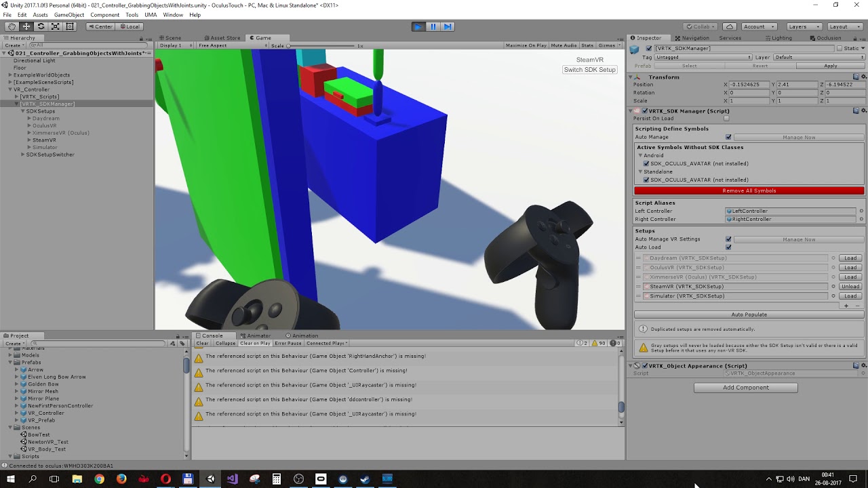Open the UMA menu
This screenshot has width=868, height=488.
(151, 15)
